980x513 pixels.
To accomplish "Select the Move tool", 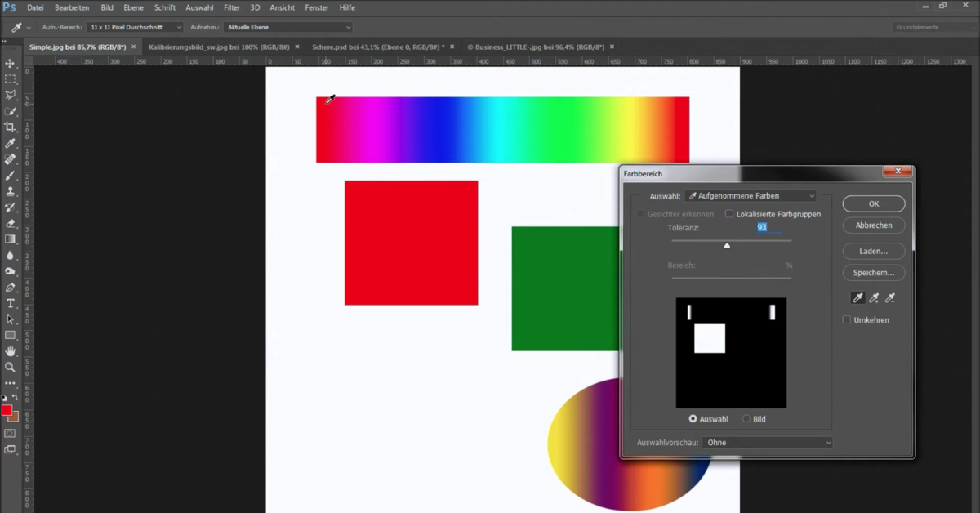I will (11, 63).
